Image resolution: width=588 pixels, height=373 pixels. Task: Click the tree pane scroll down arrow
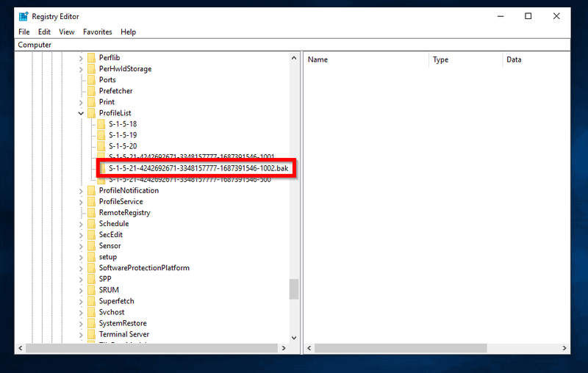pos(294,338)
